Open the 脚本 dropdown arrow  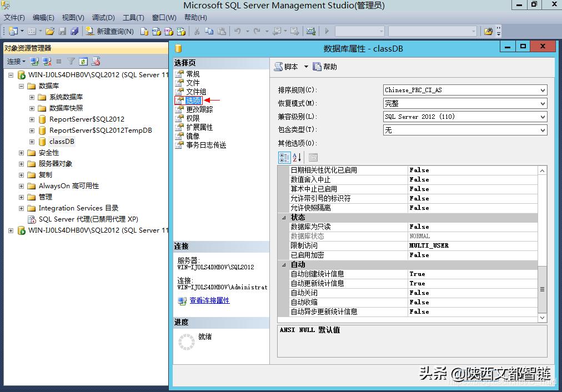tap(306, 67)
